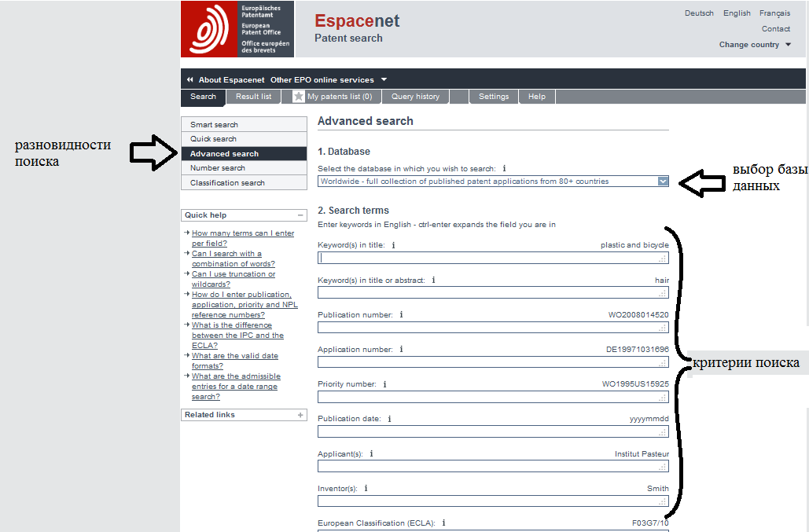Screen dimensions: 809x532
Task: Open the Query history tab
Action: [x=415, y=97]
